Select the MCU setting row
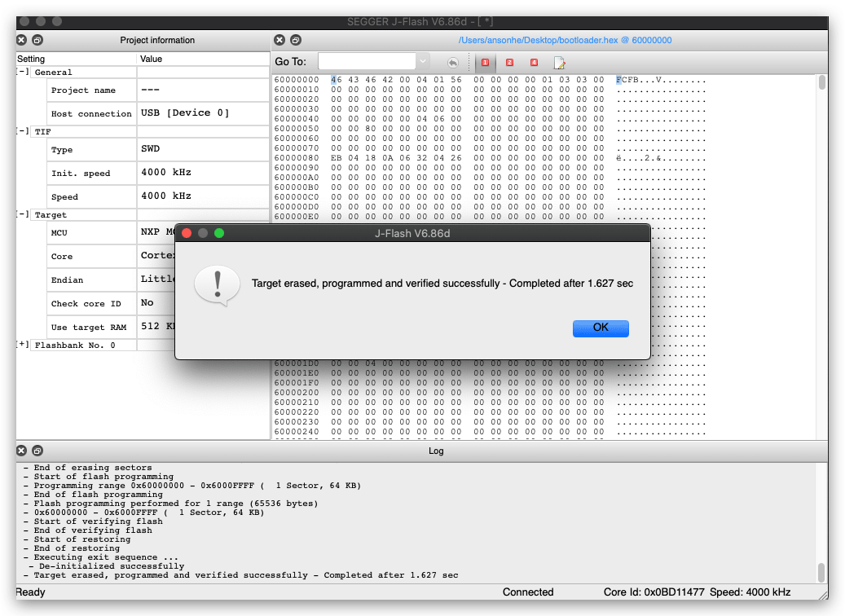 tap(59, 233)
